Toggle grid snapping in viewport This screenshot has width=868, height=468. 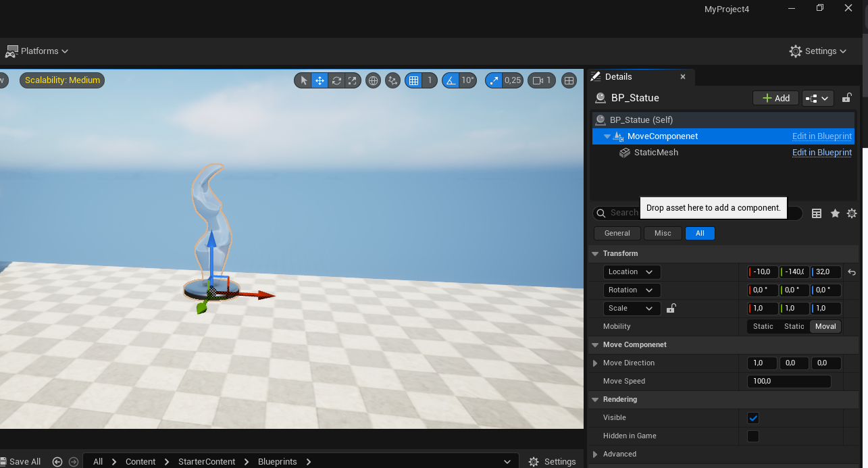(413, 80)
